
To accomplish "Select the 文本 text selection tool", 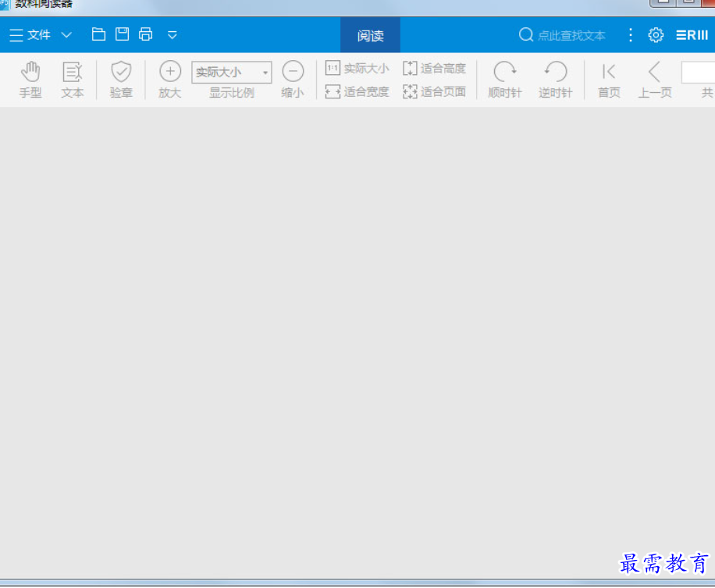I will 73,80.
